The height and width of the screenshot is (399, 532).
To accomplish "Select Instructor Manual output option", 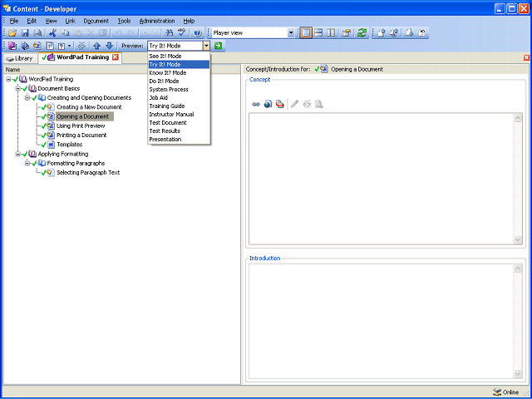I will (x=180, y=115).
